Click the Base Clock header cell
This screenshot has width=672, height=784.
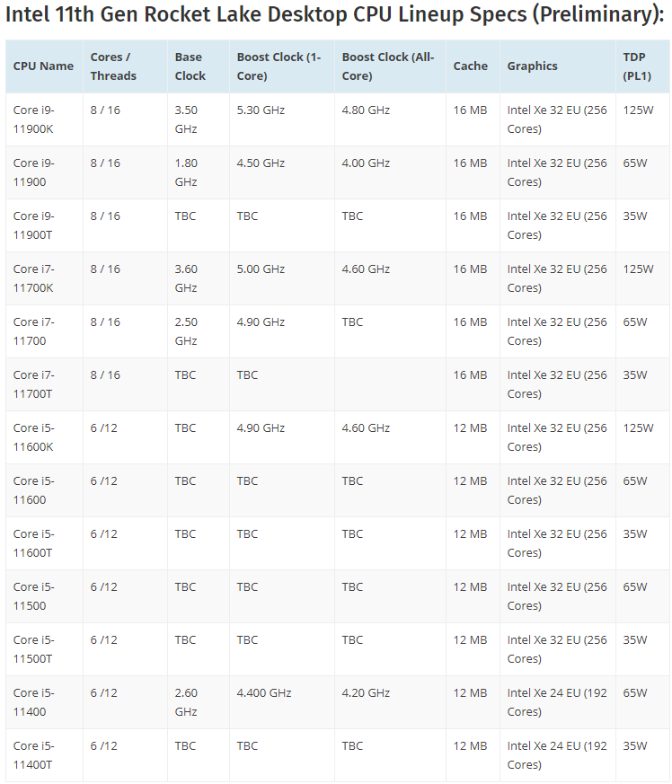(x=190, y=66)
